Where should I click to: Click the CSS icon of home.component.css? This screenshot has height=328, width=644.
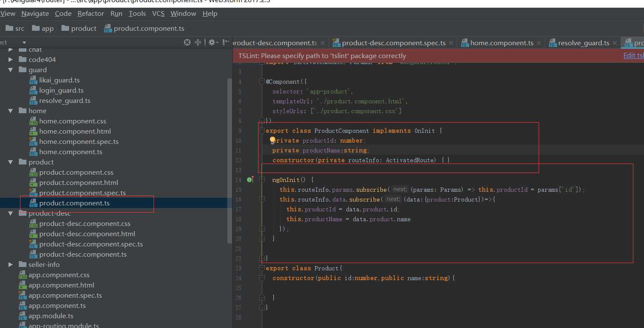point(33,121)
